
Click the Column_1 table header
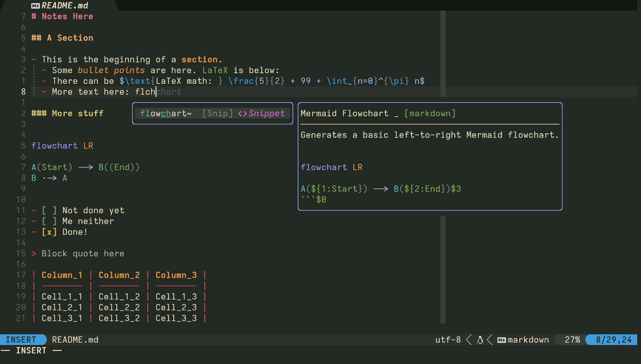pos(62,275)
